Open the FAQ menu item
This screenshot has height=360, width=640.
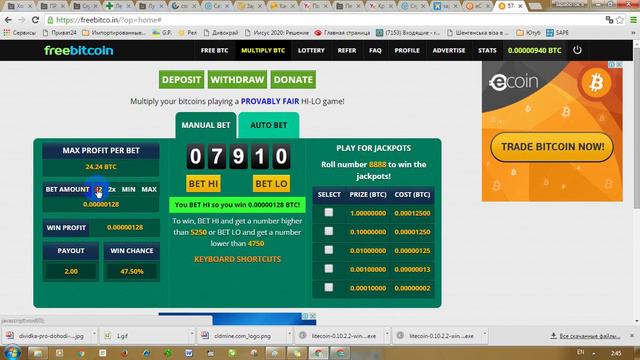375,50
